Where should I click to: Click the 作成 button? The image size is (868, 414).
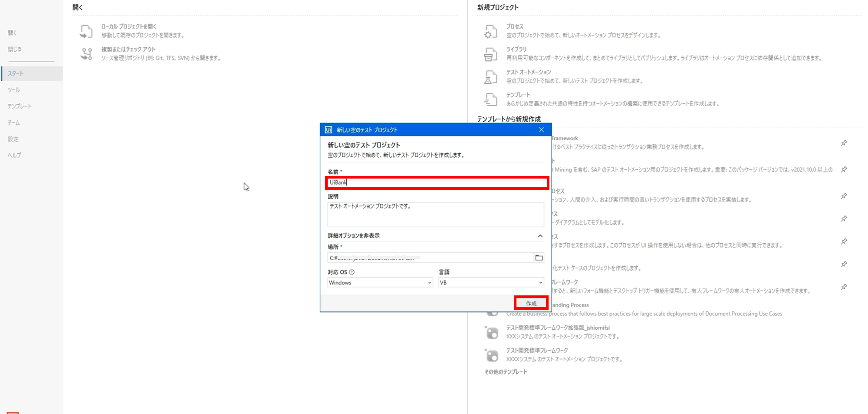(x=531, y=303)
